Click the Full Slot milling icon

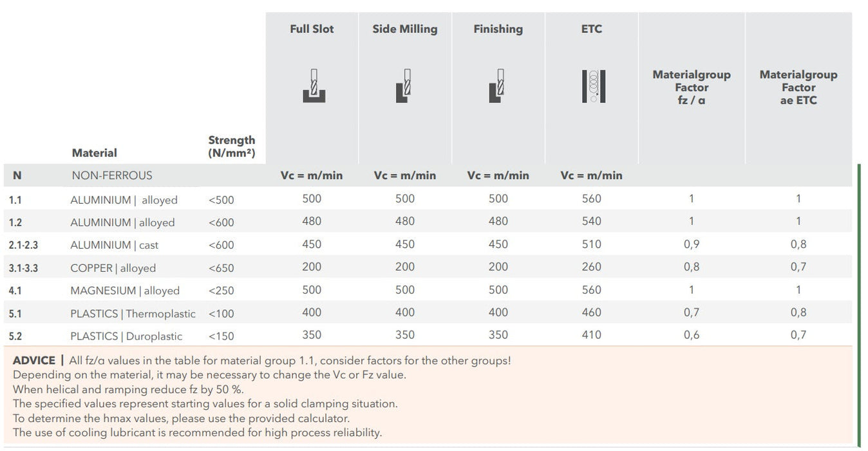click(x=314, y=86)
